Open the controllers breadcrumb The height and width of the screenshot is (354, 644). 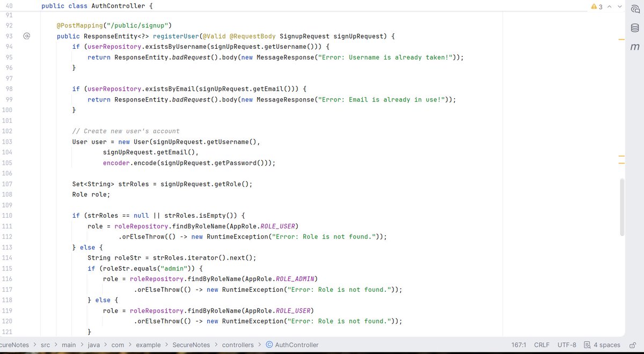(238, 345)
